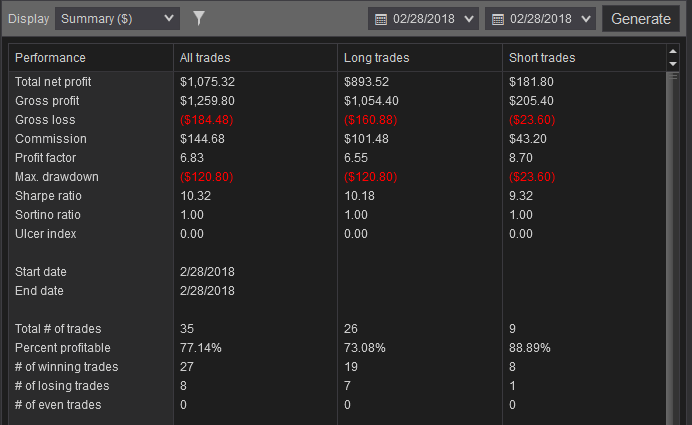
Task: Select the $205.40 short gross profit value
Action: (531, 101)
